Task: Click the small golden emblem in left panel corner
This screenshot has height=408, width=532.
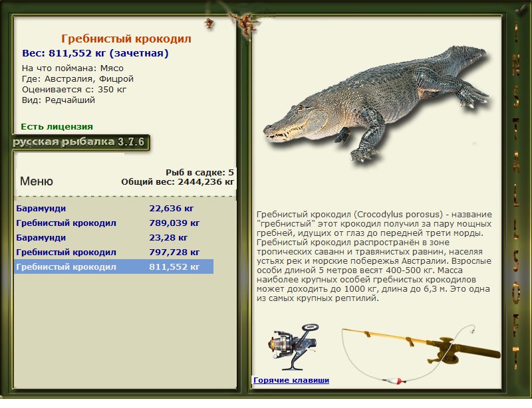Action: (x=209, y=23)
